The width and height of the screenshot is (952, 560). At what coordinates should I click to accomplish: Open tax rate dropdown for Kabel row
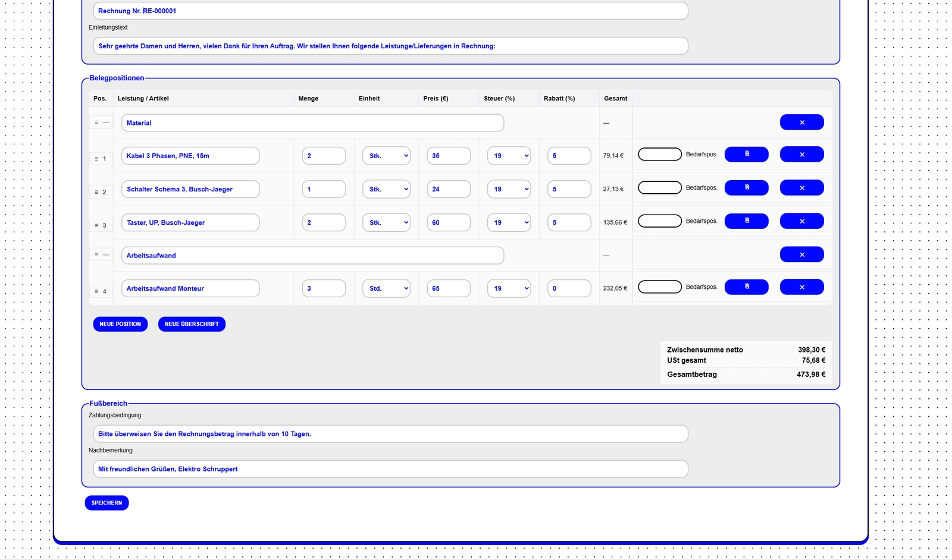point(509,156)
